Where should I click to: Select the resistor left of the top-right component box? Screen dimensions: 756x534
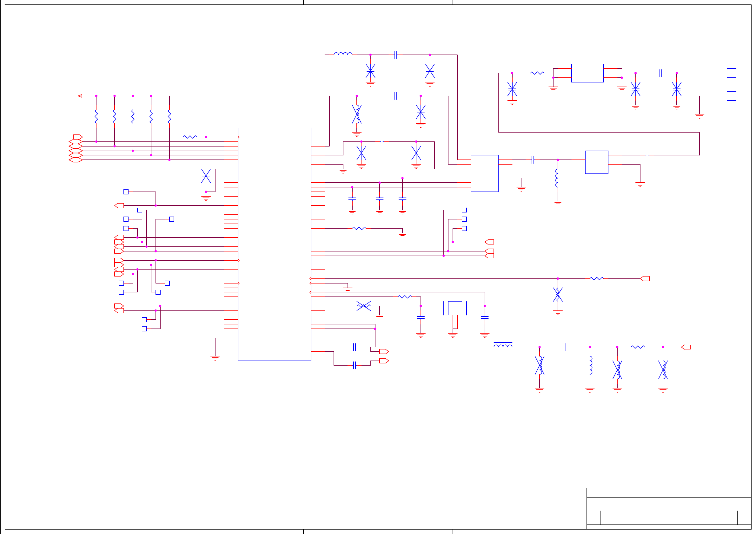537,73
